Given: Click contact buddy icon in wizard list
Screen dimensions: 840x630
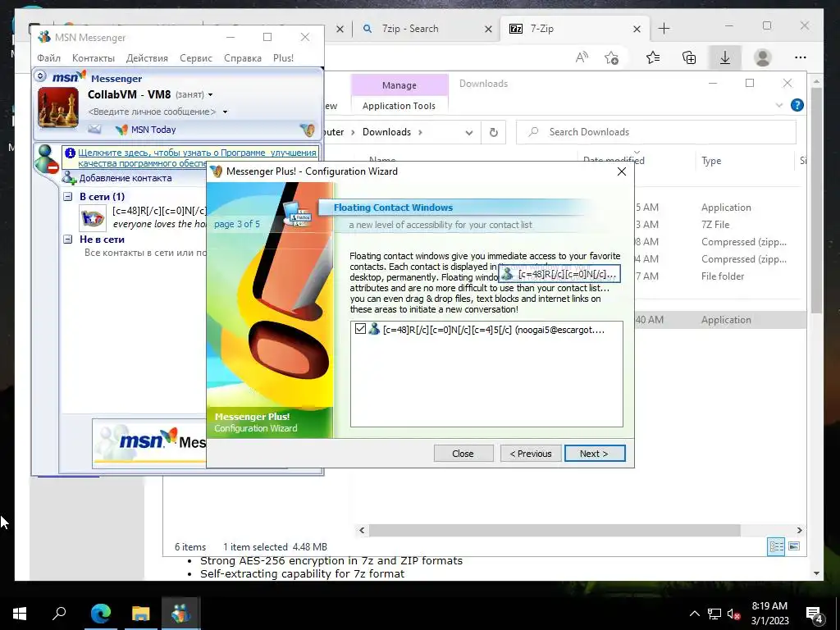Looking at the screenshot, I should 374,329.
